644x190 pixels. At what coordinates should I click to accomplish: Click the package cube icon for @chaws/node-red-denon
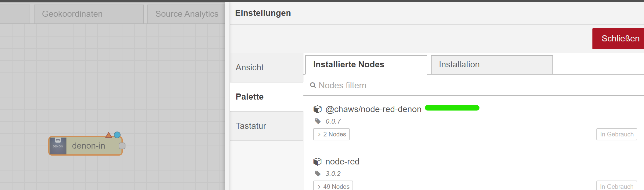pyautogui.click(x=317, y=109)
